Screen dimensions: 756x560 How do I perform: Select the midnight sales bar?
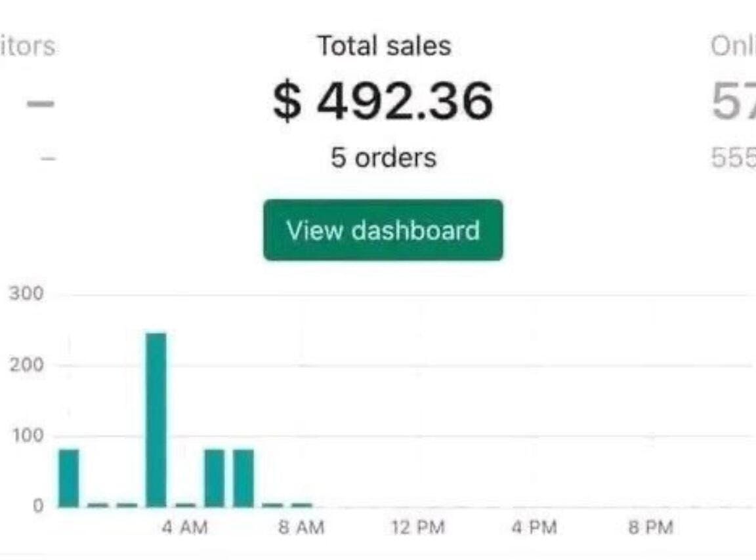click(69, 478)
